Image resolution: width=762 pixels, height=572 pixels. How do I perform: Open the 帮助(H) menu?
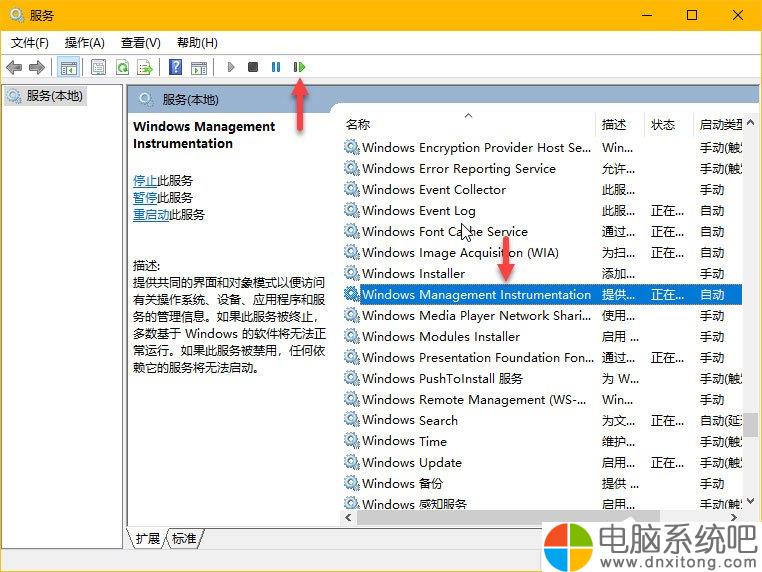(197, 43)
